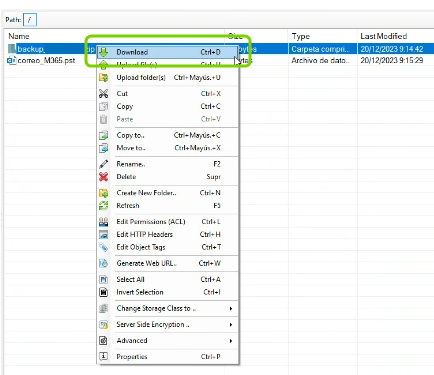Click the scissors Cut icon
This screenshot has width=434, height=375.
click(104, 94)
